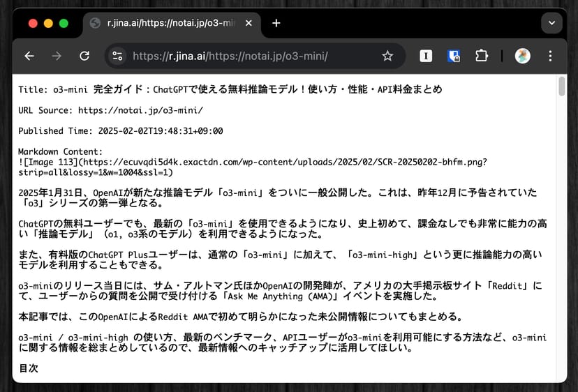Click the back navigation arrow
Image resolution: width=578 pixels, height=392 pixels.
coord(29,56)
